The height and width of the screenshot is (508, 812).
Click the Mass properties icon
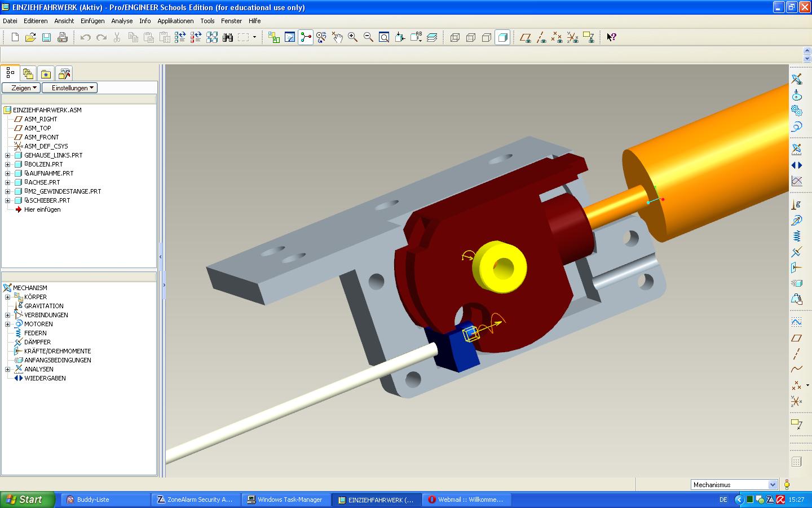coord(796,299)
